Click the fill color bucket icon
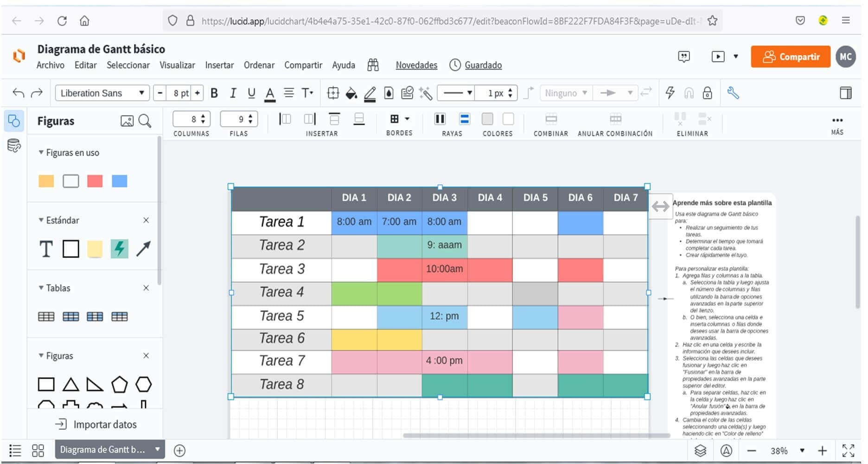This screenshot has width=868, height=464. click(x=351, y=93)
